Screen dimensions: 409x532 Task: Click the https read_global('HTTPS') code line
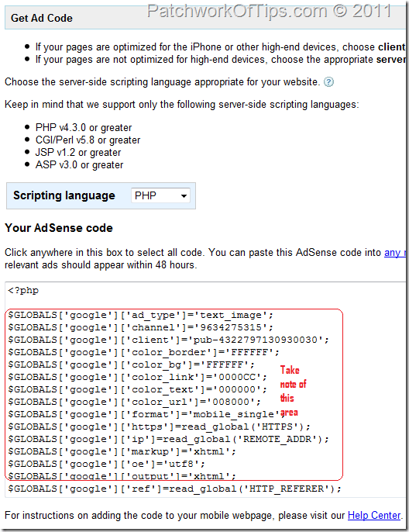160,427
